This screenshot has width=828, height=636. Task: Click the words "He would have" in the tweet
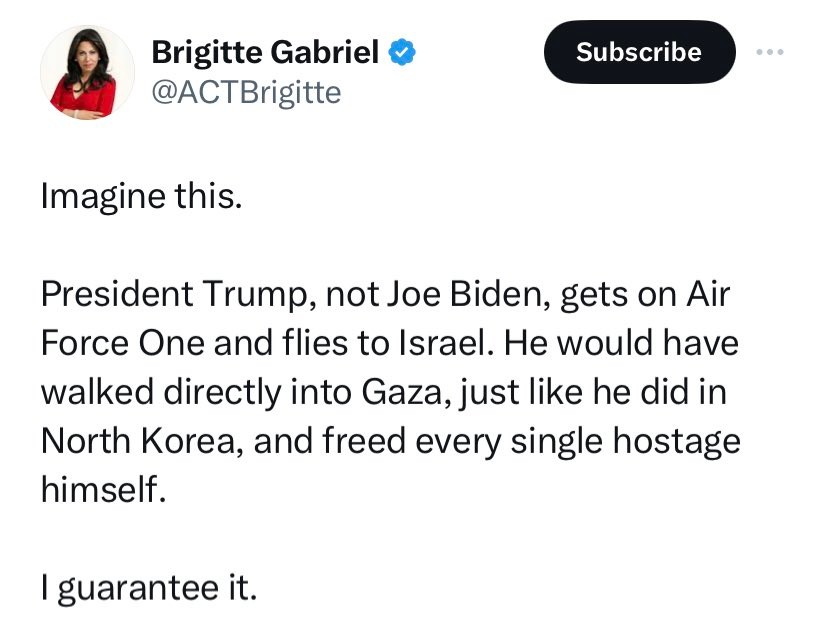tap(620, 344)
